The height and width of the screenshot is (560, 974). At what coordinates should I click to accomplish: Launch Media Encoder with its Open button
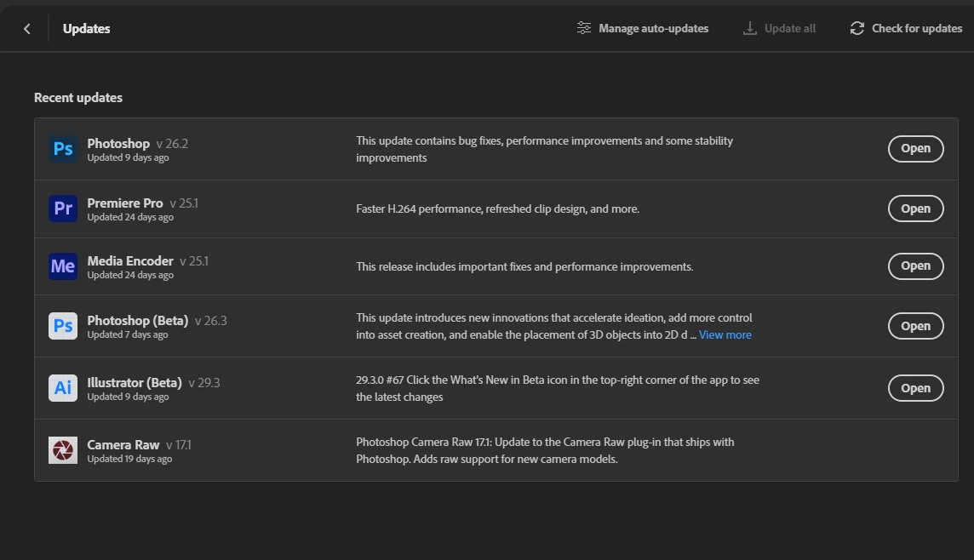click(915, 266)
